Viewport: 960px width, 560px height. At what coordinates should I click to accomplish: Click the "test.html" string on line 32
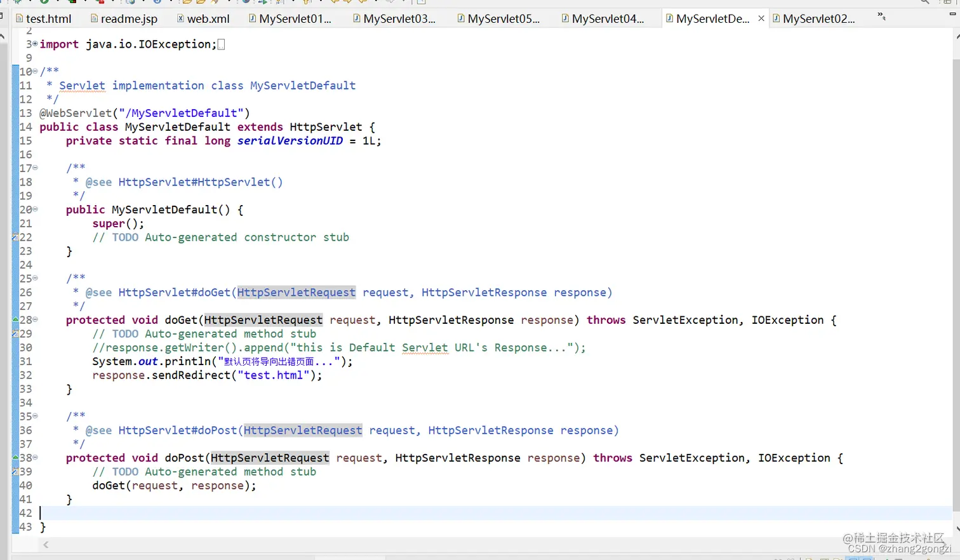[274, 375]
